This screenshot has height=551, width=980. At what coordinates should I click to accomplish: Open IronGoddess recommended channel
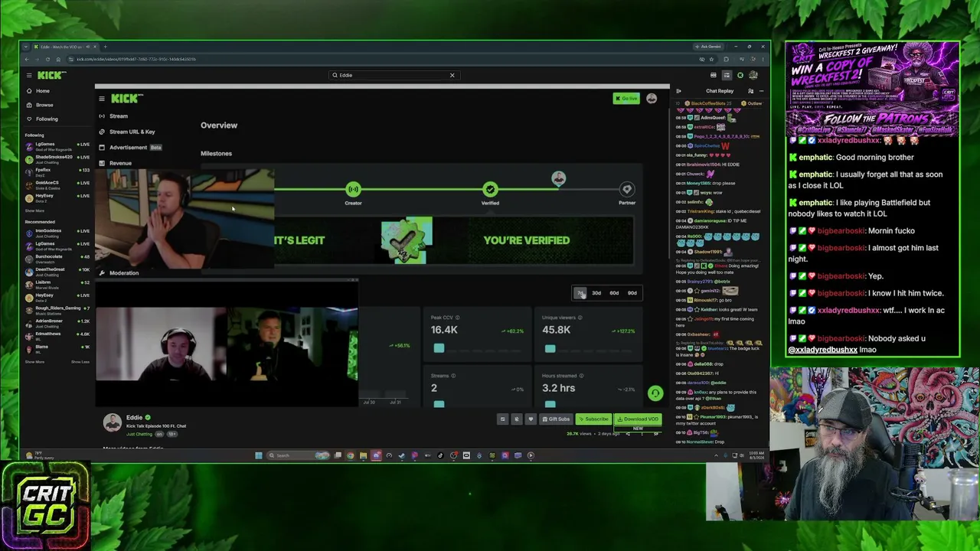tap(59, 232)
